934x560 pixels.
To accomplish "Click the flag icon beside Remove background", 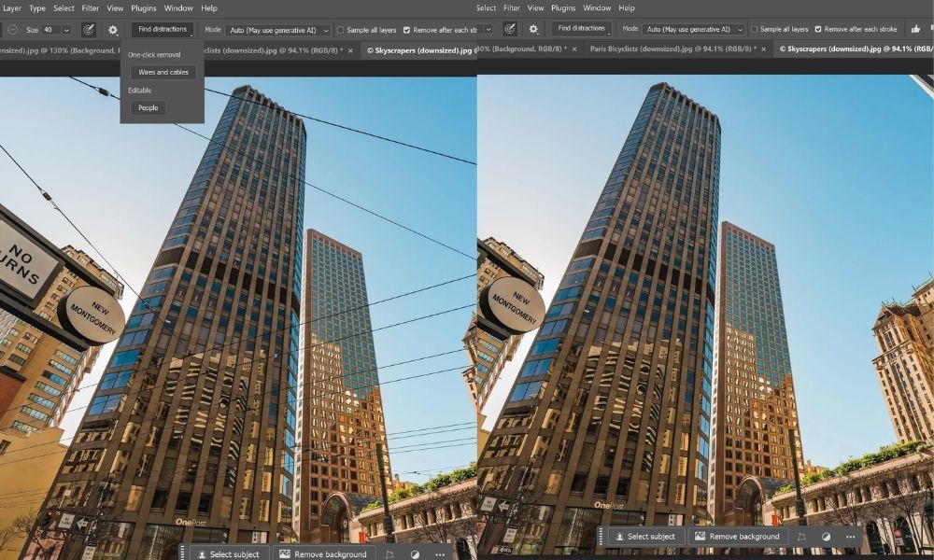I will click(x=801, y=537).
